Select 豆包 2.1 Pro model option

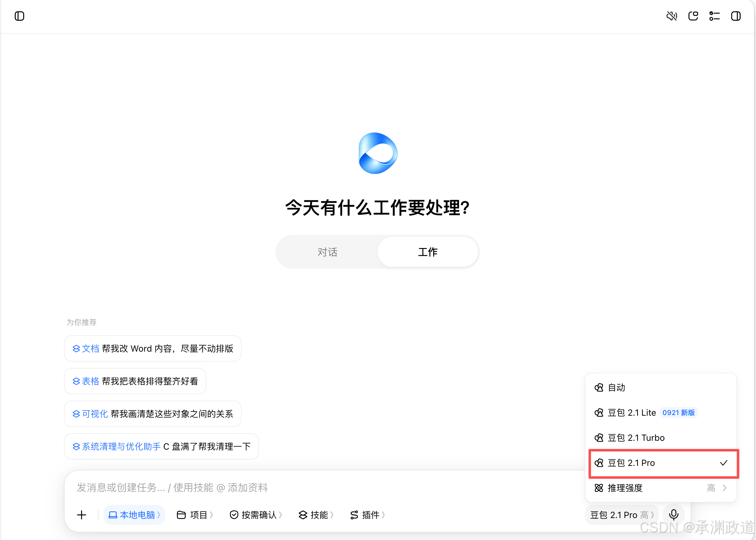click(x=661, y=463)
